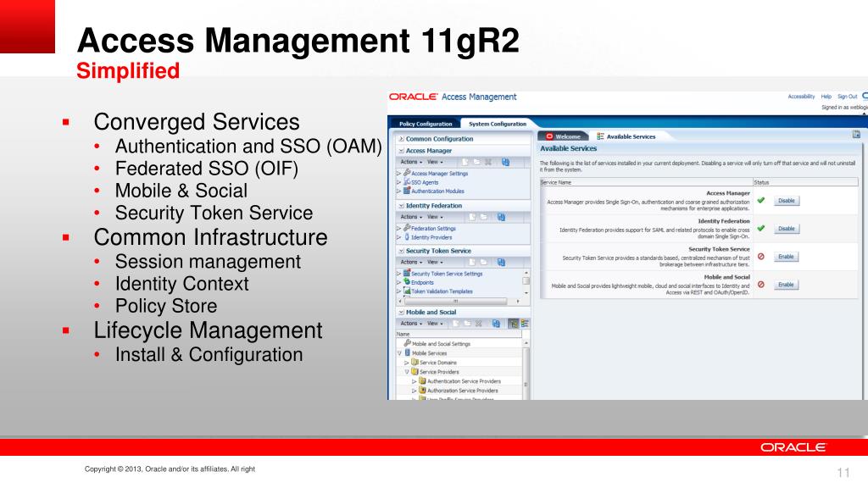The image size is (868, 488).
Task: Click the Identity Providers tree icon
Action: [x=407, y=237]
